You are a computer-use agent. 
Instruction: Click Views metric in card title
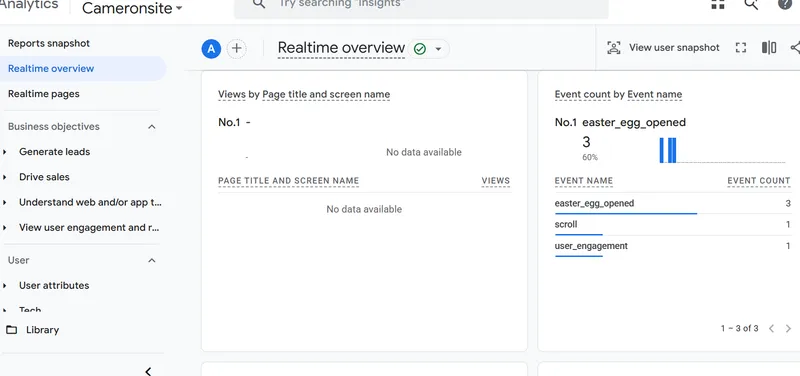coord(231,94)
